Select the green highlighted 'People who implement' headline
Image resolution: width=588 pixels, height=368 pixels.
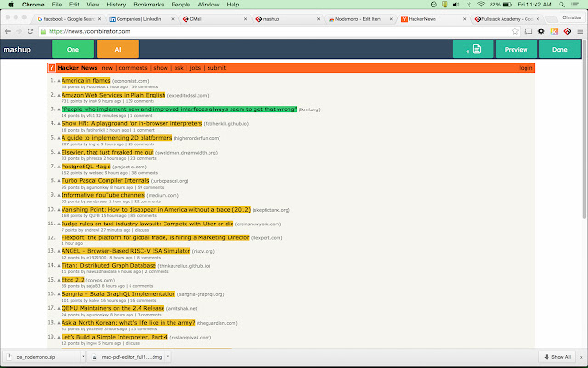click(x=179, y=109)
